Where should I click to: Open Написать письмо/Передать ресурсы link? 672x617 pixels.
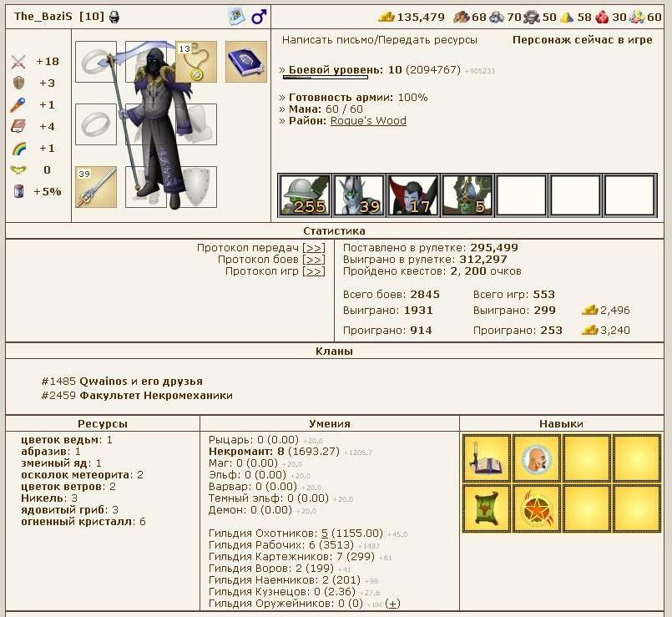click(379, 40)
